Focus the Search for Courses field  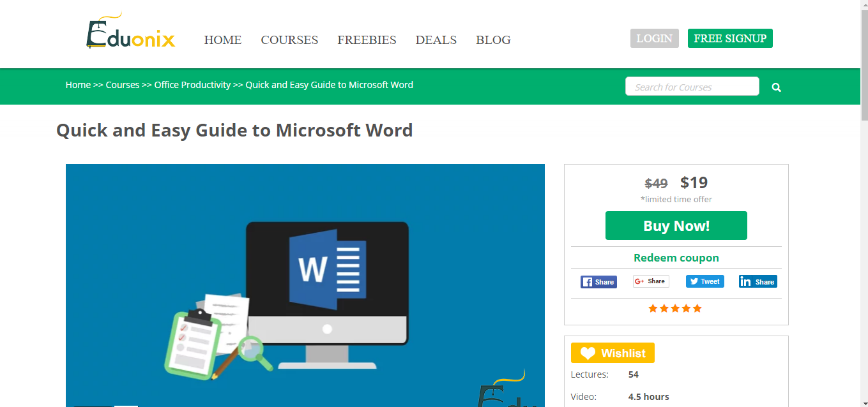point(692,87)
